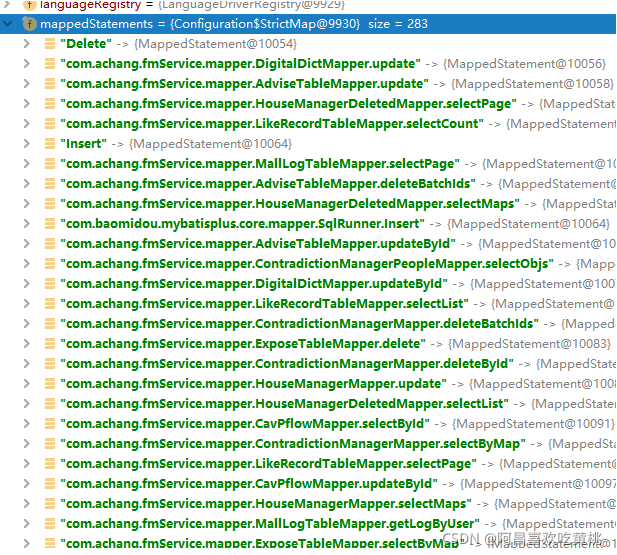Viewport: 617px width, 555px height.
Task: Click value MappedStatement@10058 of AdviseTableMapper.update
Action: tap(532, 84)
